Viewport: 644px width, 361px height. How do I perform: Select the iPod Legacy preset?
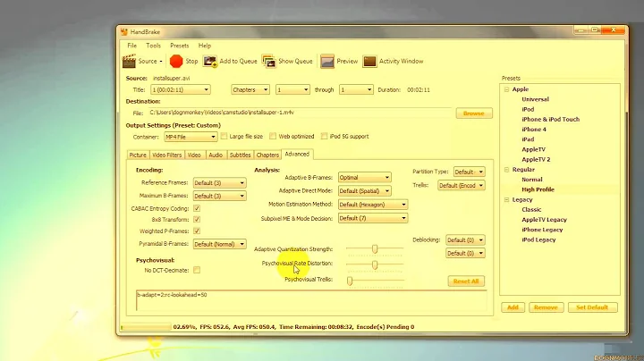538,240
